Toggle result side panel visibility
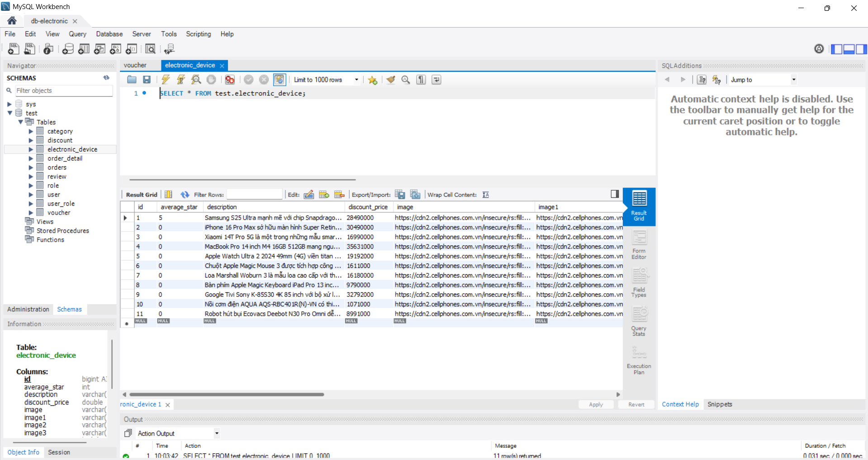 point(614,194)
